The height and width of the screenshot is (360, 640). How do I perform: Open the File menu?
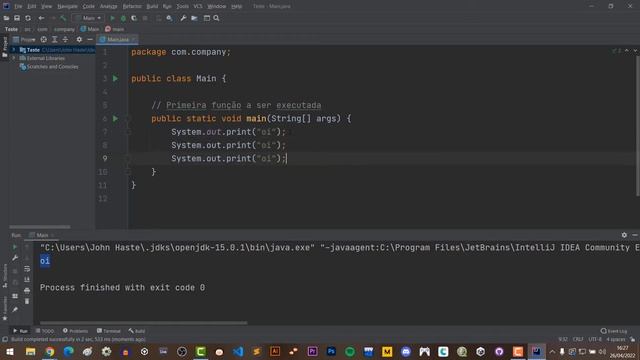[x=18, y=7]
